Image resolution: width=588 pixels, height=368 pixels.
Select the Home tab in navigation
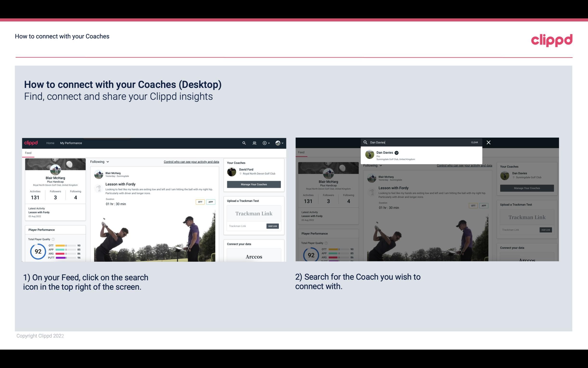[50, 143]
